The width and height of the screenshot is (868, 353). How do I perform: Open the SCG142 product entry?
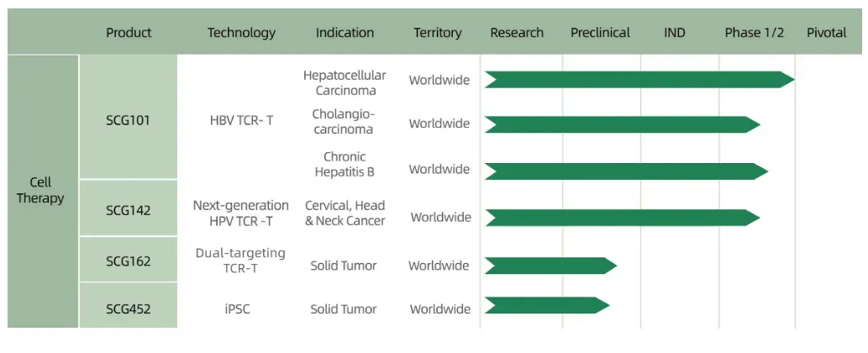click(128, 209)
